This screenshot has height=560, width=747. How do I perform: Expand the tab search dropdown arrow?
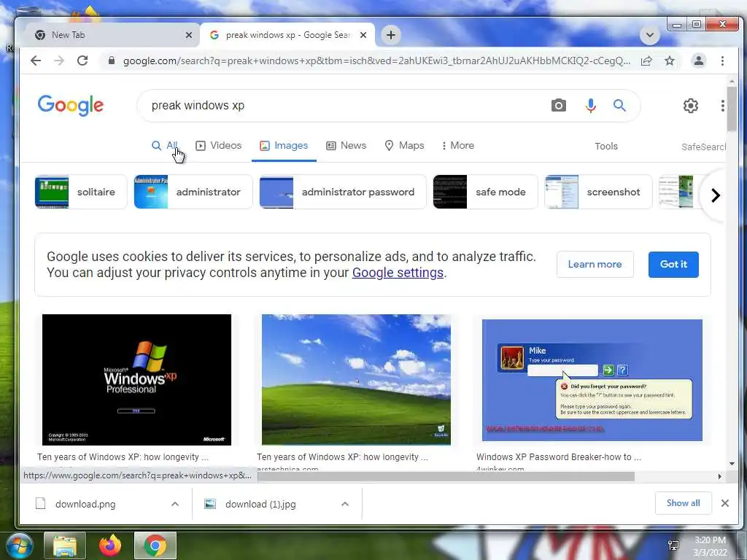pos(649,35)
